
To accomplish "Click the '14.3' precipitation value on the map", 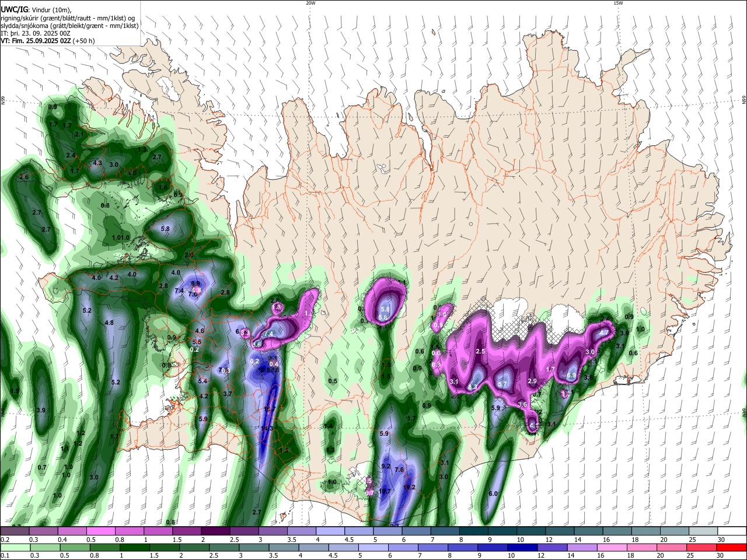I will pyautogui.click(x=267, y=428).
